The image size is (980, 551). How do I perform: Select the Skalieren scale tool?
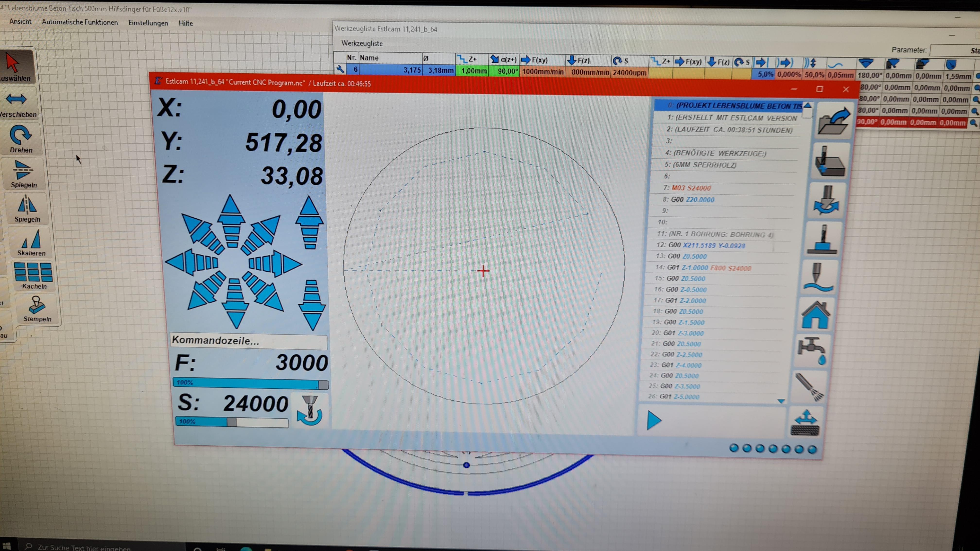pyautogui.click(x=31, y=243)
